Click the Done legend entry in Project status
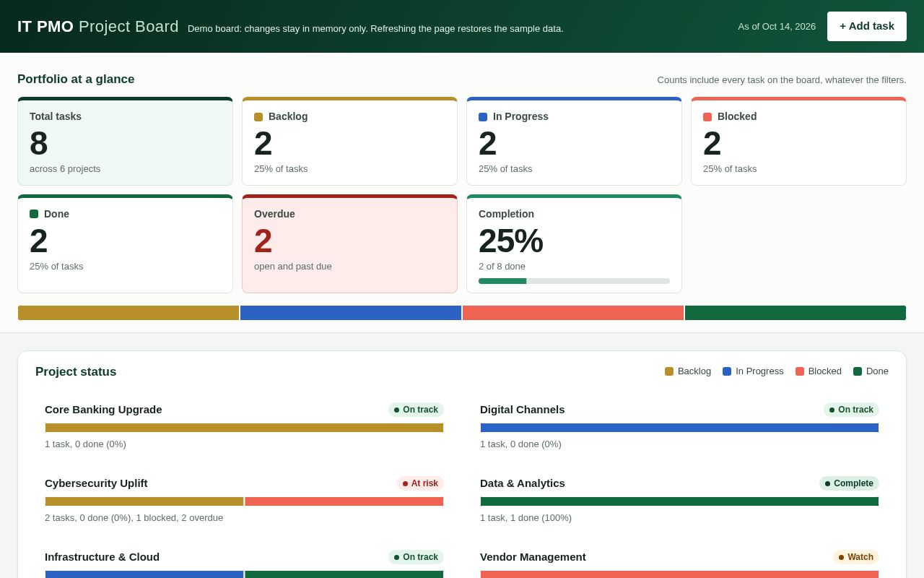 (871, 371)
